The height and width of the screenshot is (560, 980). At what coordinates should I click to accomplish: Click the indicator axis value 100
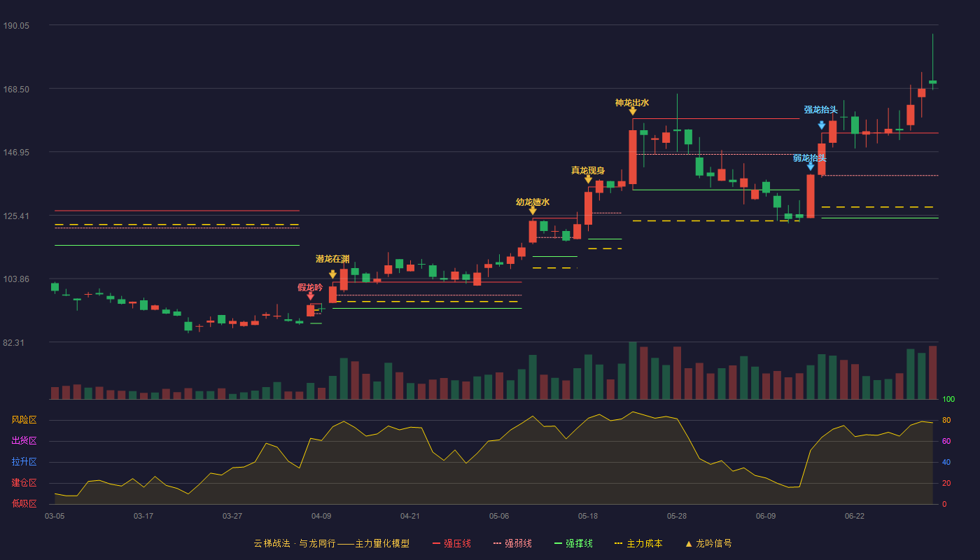[948, 400]
